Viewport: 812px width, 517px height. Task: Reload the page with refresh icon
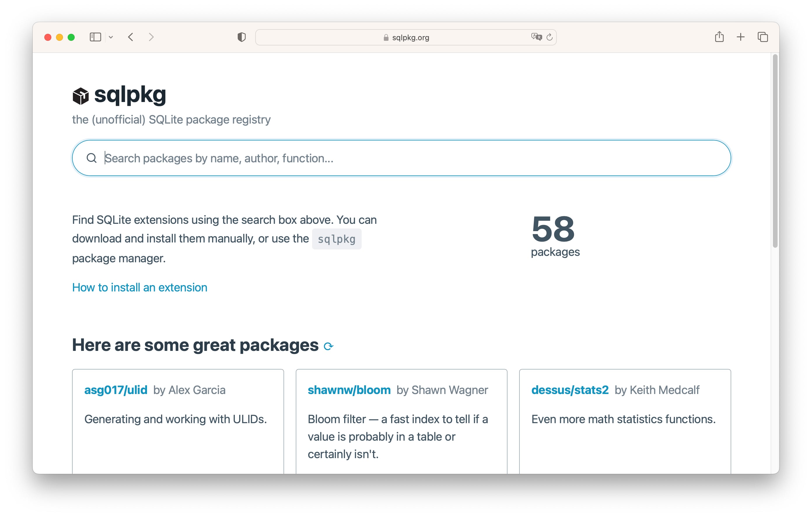pyautogui.click(x=549, y=37)
